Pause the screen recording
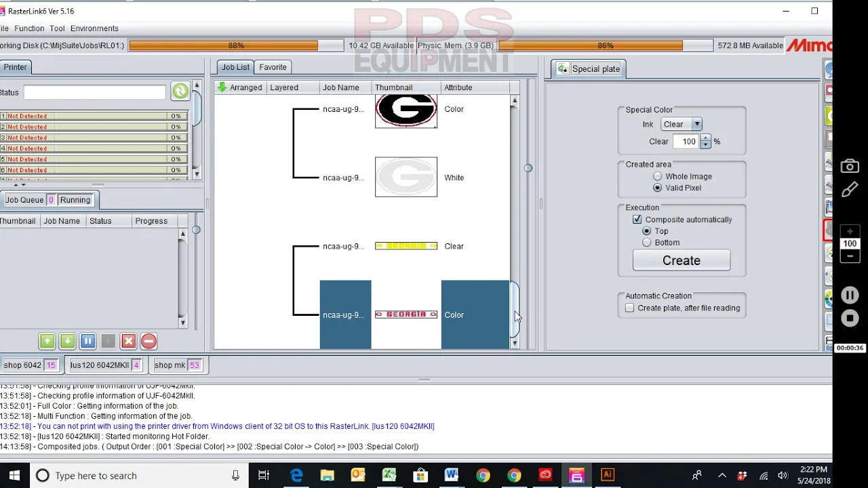 pos(850,295)
